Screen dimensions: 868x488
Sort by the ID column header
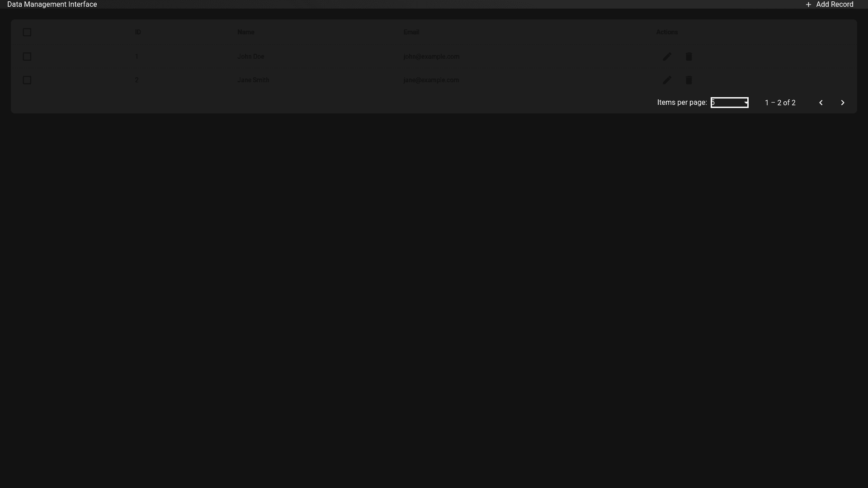pos(138,32)
